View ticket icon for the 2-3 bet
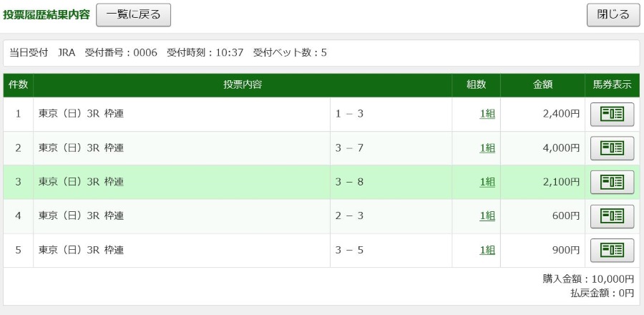Screen dimensions: 644x315 coord(612,216)
